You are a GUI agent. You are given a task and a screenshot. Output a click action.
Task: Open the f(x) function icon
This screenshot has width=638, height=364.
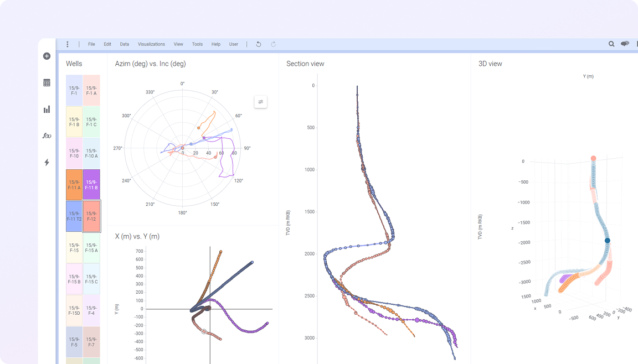coord(47,136)
